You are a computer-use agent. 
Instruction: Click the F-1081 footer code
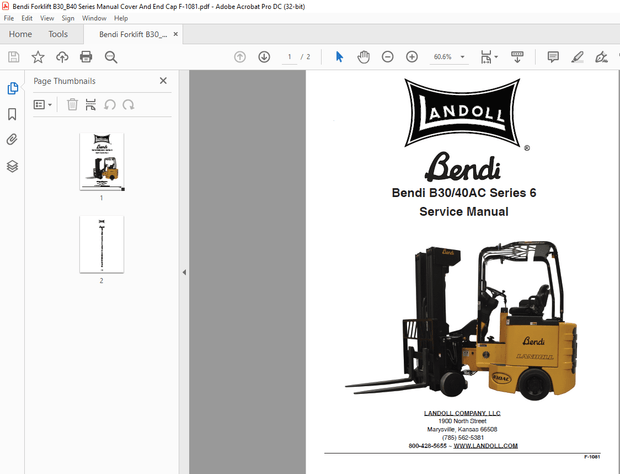pyautogui.click(x=592, y=457)
